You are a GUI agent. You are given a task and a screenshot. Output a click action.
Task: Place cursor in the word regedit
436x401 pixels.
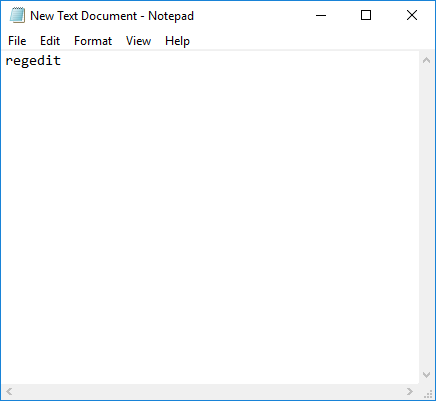[33, 61]
